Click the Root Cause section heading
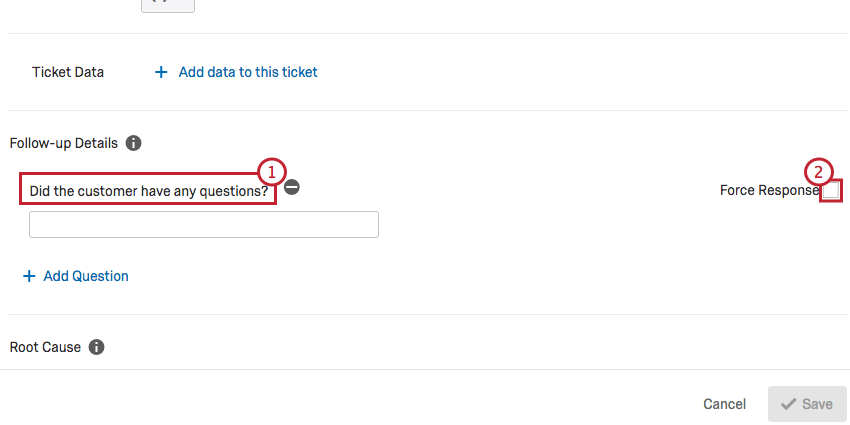This screenshot has height=425, width=850. pyautogui.click(x=45, y=347)
